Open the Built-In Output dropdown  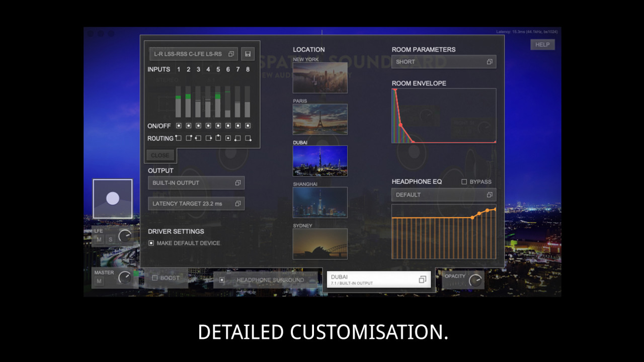[x=196, y=183]
